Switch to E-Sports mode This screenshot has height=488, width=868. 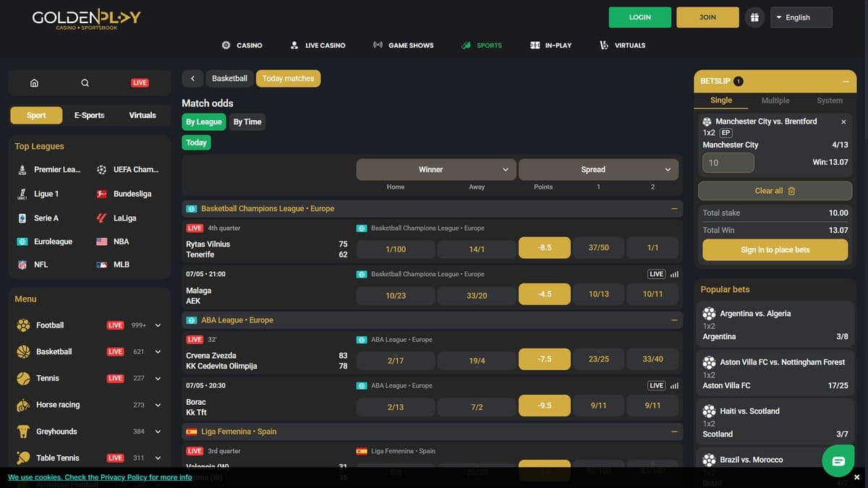click(x=89, y=115)
